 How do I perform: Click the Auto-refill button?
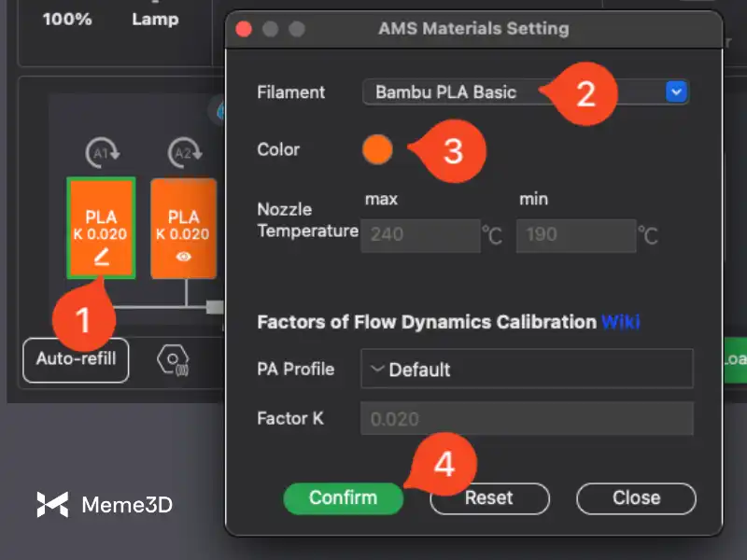pyautogui.click(x=76, y=359)
